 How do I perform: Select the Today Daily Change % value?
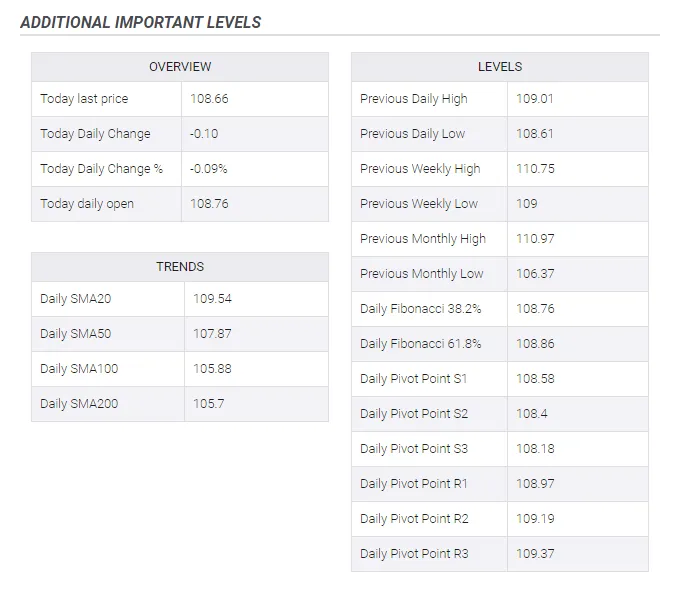208,169
